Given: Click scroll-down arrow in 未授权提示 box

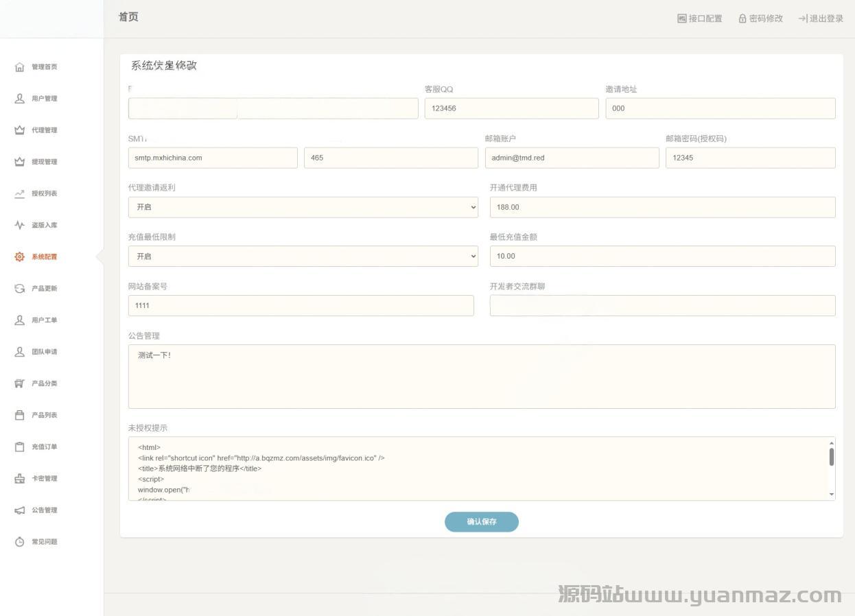Looking at the screenshot, I should click(x=832, y=495).
